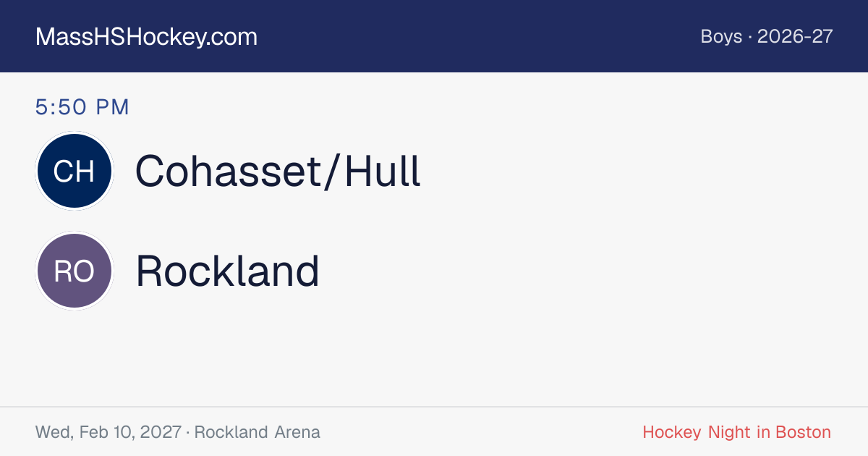Click the dot separator between Boys and 2026-27

click(749, 37)
